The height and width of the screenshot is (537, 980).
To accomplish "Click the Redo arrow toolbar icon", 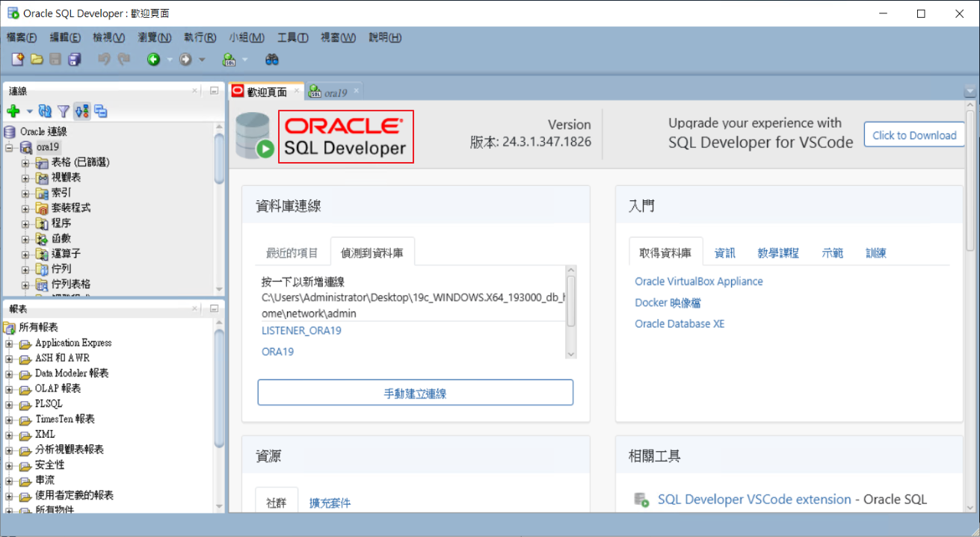I will point(123,60).
